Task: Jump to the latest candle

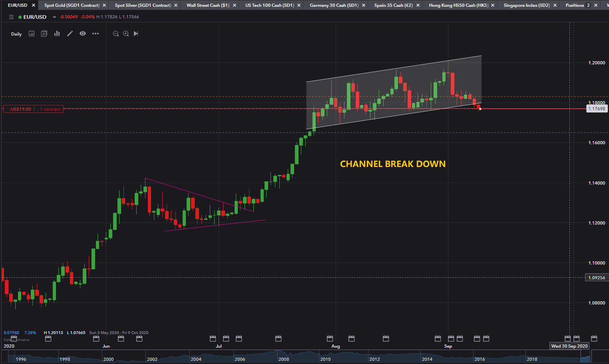Action: pos(136,34)
